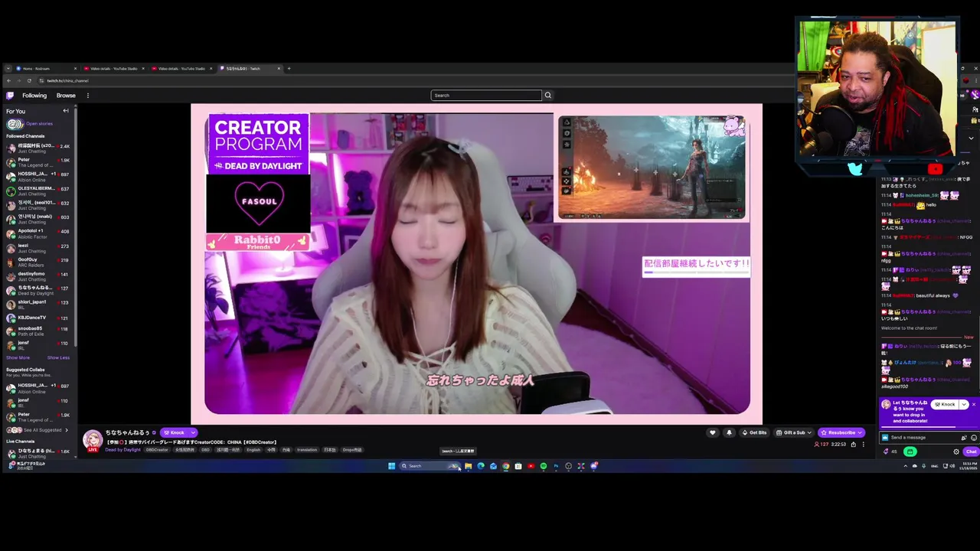Expand the dropdown beside Knock in the chat popup
The width and height of the screenshot is (980, 551).
coord(964,405)
